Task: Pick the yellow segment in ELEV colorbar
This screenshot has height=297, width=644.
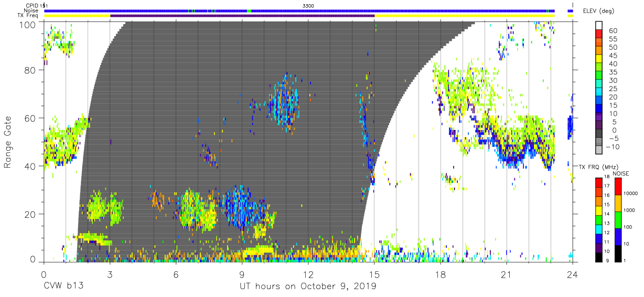Action: click(599, 59)
